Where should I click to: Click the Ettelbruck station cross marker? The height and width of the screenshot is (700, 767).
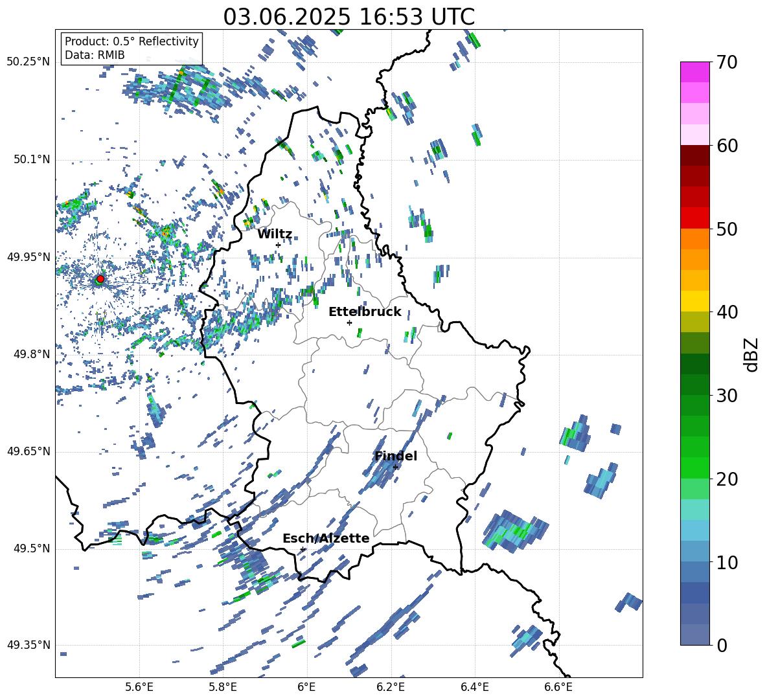coord(349,322)
